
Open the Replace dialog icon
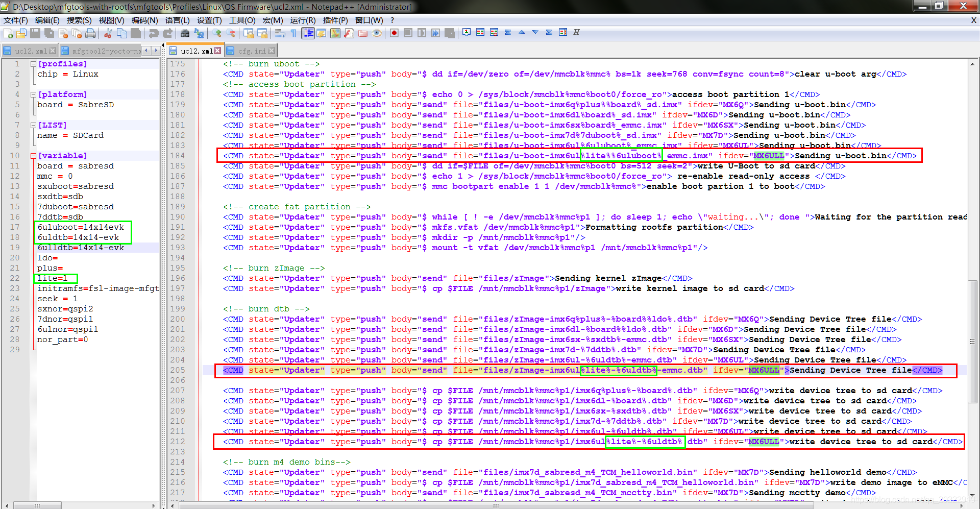coord(199,32)
